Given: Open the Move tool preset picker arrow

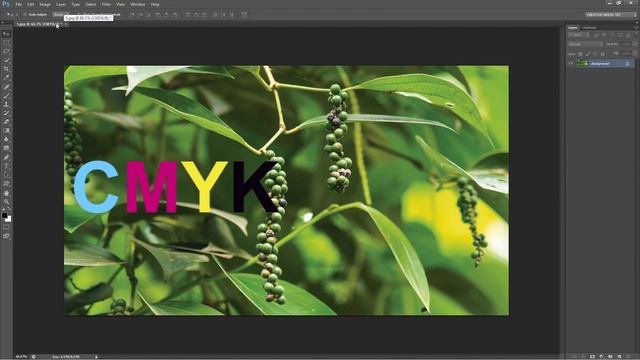Looking at the screenshot, I should pos(17,14).
